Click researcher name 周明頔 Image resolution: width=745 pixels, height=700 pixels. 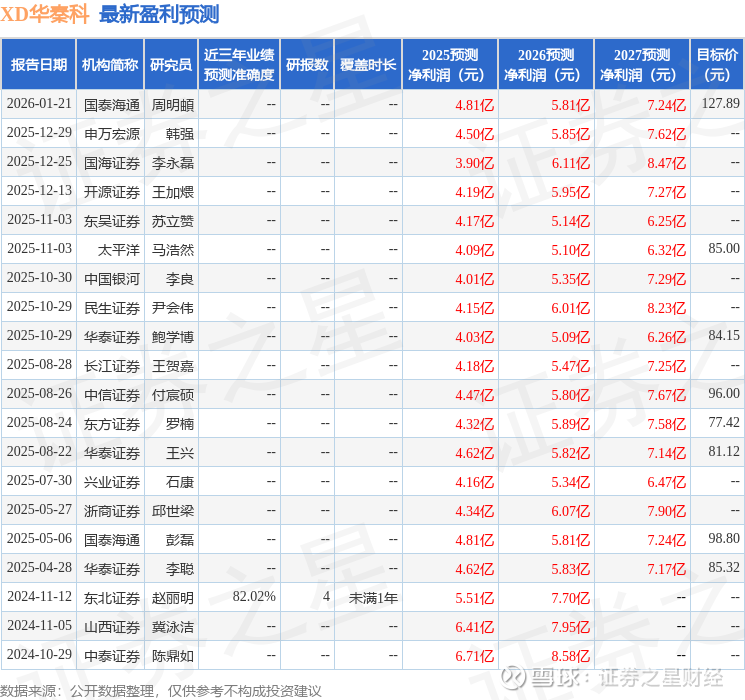[173, 105]
